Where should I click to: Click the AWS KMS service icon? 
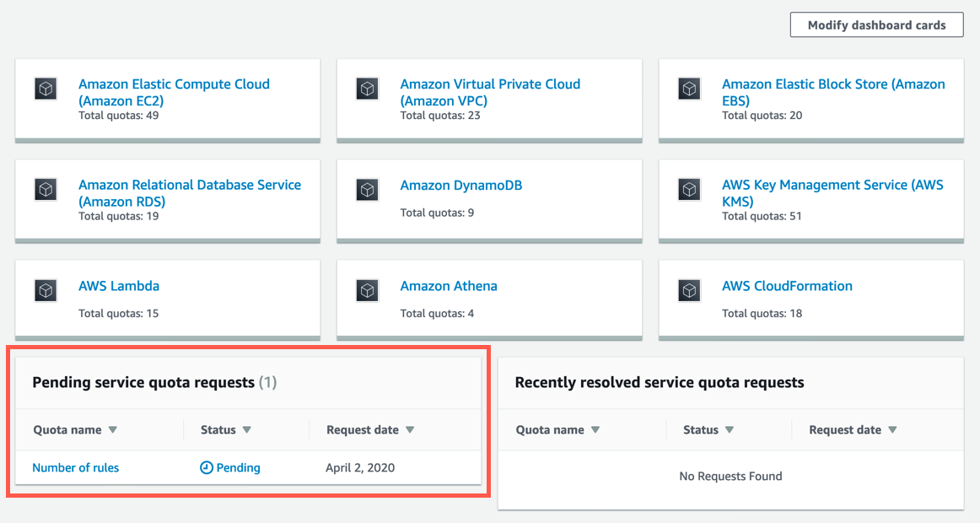click(689, 189)
